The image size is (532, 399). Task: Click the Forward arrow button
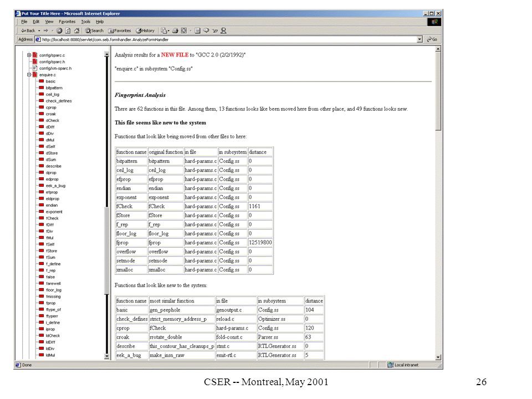46,30
